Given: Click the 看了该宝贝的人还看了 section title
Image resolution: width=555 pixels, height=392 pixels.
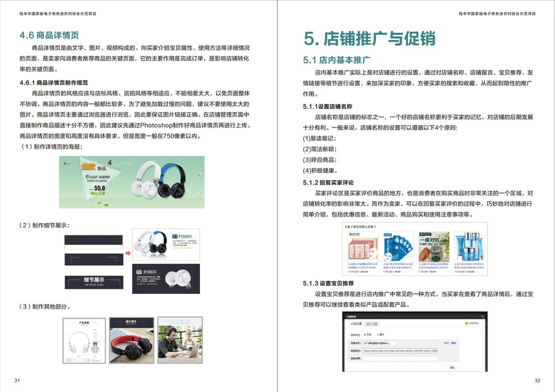Looking at the screenshot, I should point(361,226).
